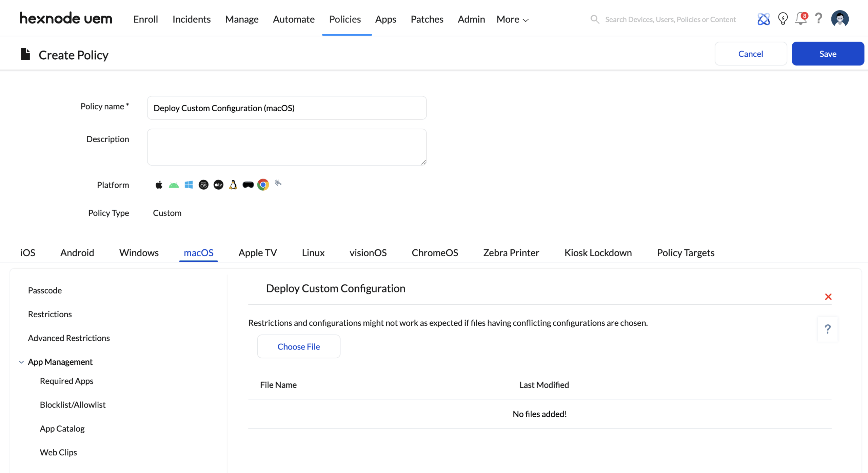Image resolution: width=868 pixels, height=473 pixels.
Task: Click the lightbulb tips icon
Action: pos(783,19)
